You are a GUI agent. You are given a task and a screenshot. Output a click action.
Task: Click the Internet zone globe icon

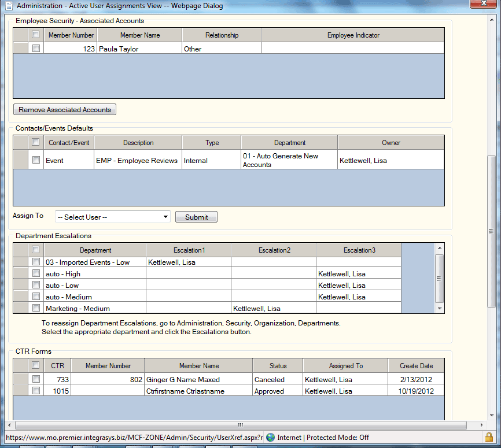pyautogui.click(x=270, y=437)
